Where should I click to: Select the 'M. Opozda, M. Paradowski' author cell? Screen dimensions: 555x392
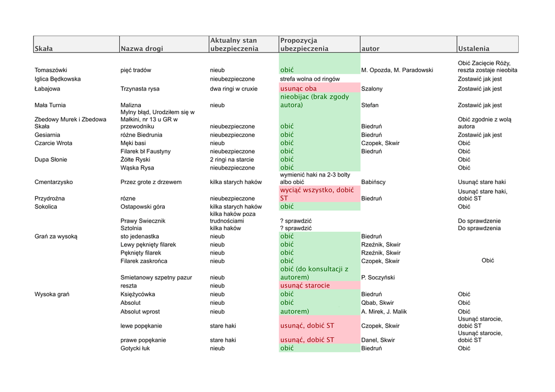click(x=397, y=70)
